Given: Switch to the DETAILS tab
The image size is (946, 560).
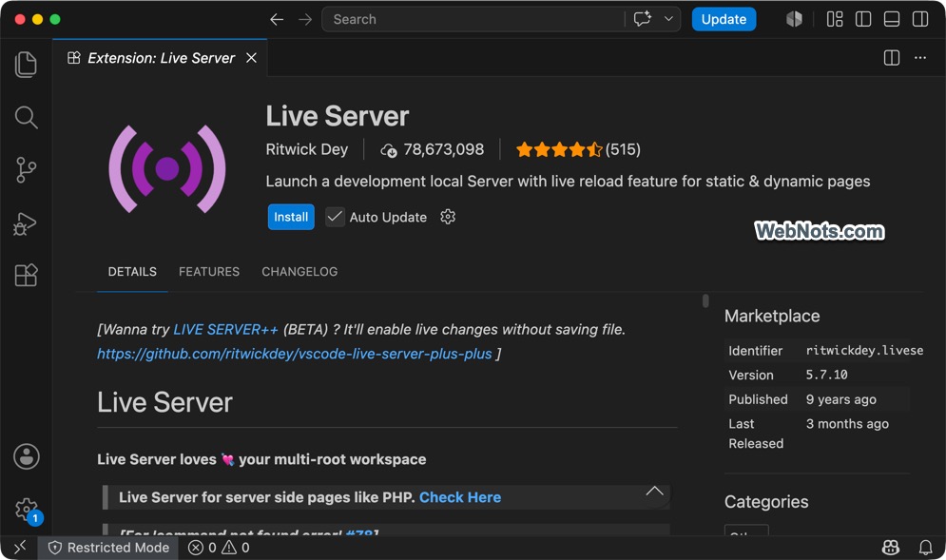Looking at the screenshot, I should (x=132, y=272).
